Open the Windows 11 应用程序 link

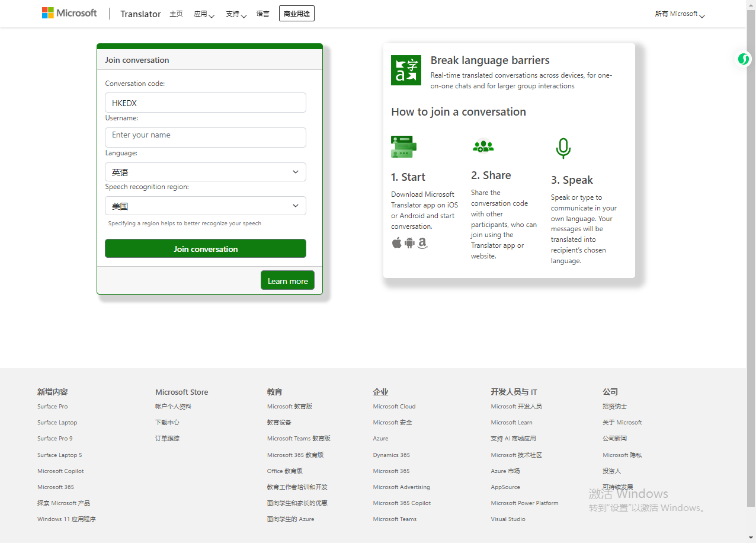[66, 519]
